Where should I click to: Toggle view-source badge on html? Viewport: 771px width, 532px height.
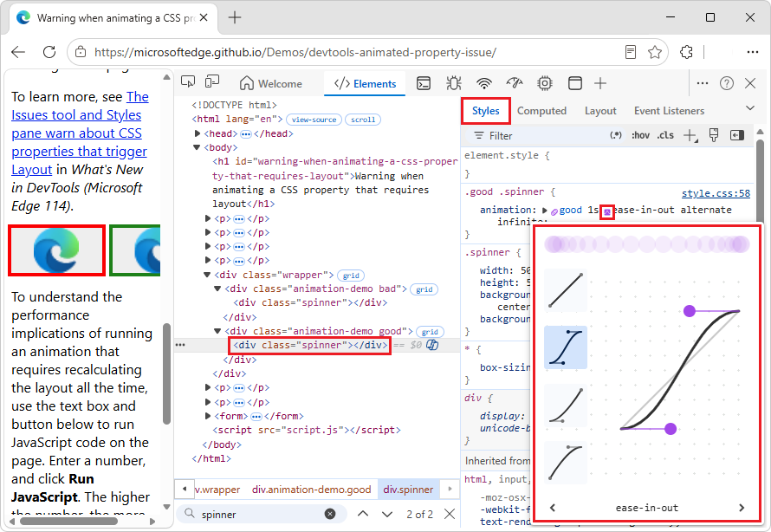314,120
